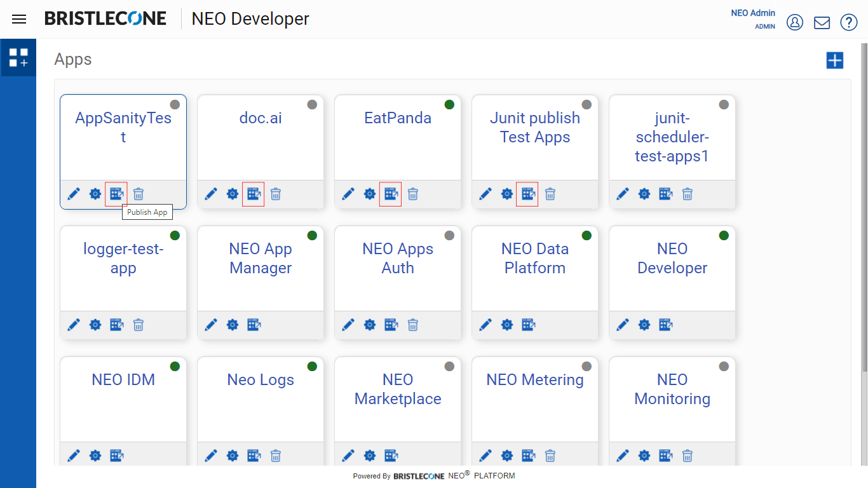Image resolution: width=868 pixels, height=488 pixels.
Task: Publish the NEO Developer app
Action: click(x=665, y=325)
